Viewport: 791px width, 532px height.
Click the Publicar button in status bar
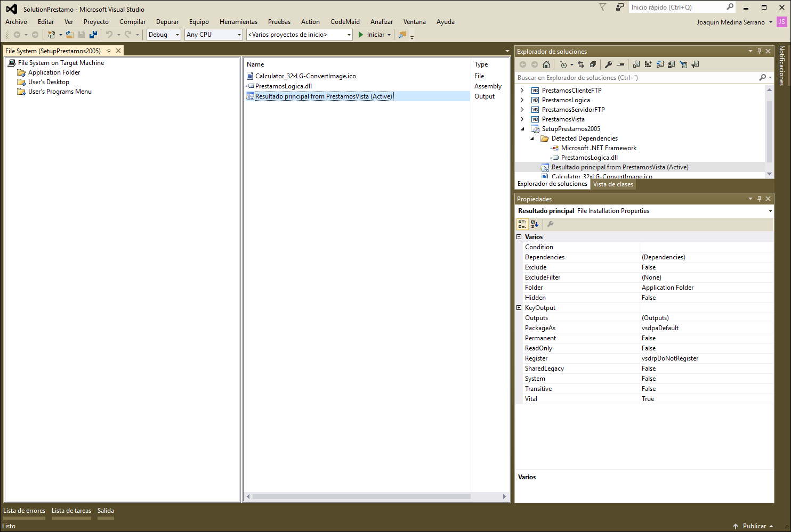[754, 526]
